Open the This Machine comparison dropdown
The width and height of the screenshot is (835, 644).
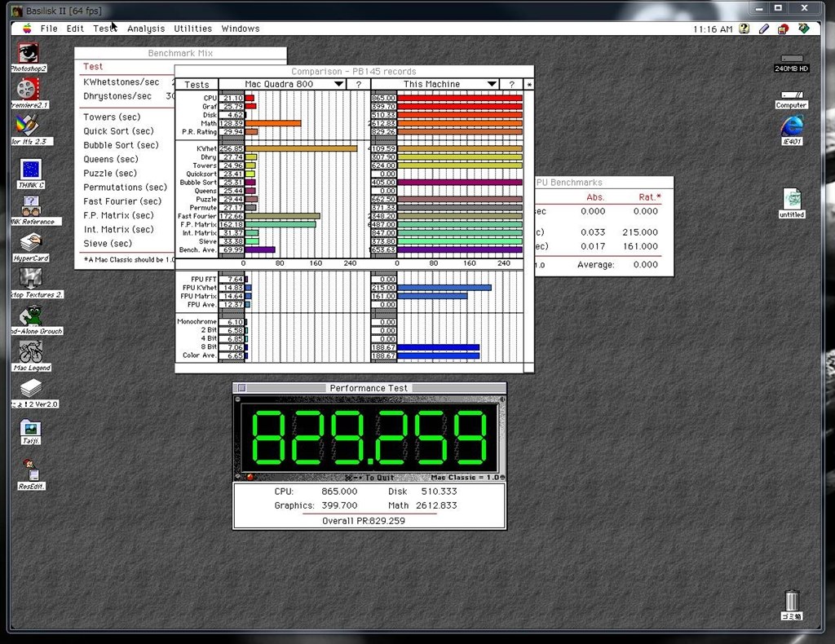tap(435, 84)
